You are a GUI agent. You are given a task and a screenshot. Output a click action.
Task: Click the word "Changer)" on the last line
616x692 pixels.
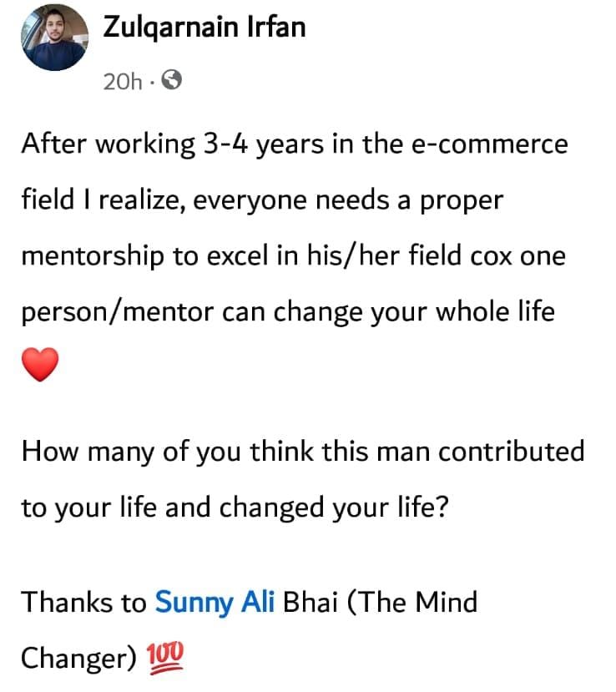[78, 659]
